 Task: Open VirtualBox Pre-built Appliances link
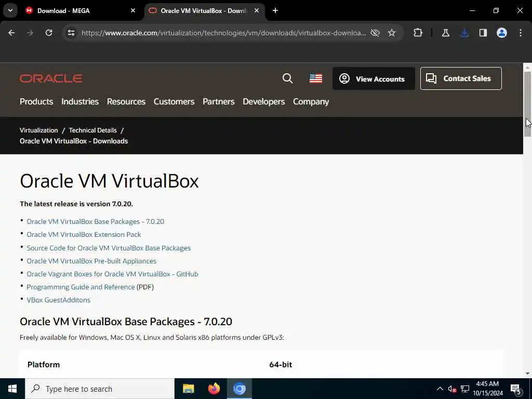(x=91, y=261)
